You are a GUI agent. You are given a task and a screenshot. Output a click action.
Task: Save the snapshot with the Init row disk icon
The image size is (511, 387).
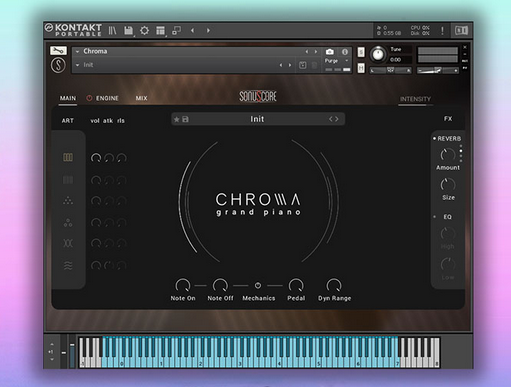[303, 65]
